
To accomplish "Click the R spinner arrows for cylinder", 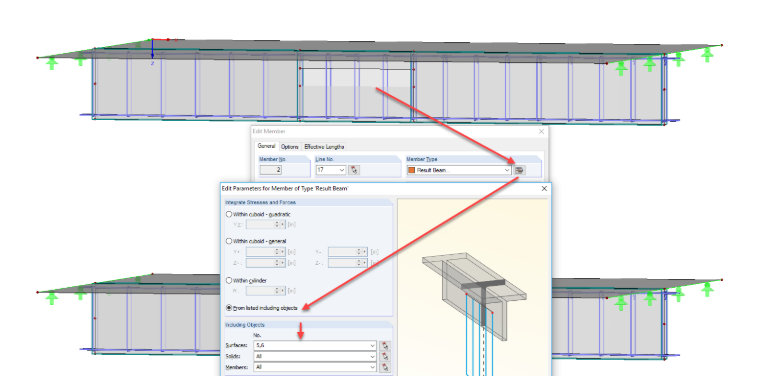I will tap(278, 291).
